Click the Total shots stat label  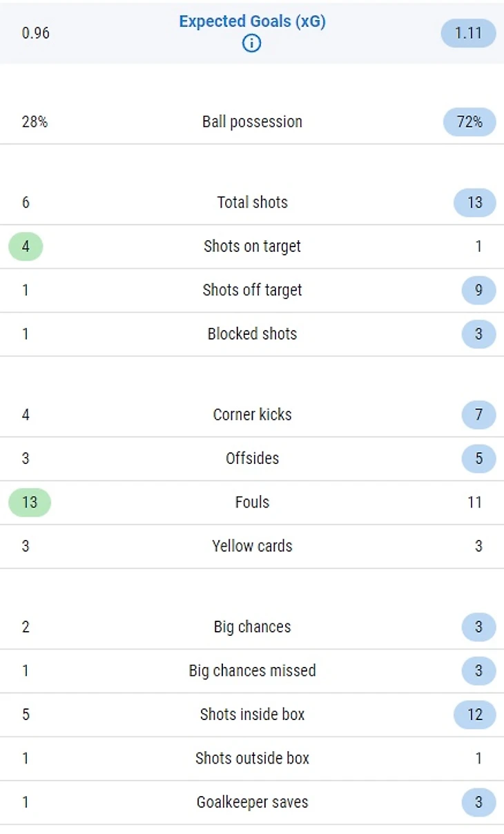[252, 202]
